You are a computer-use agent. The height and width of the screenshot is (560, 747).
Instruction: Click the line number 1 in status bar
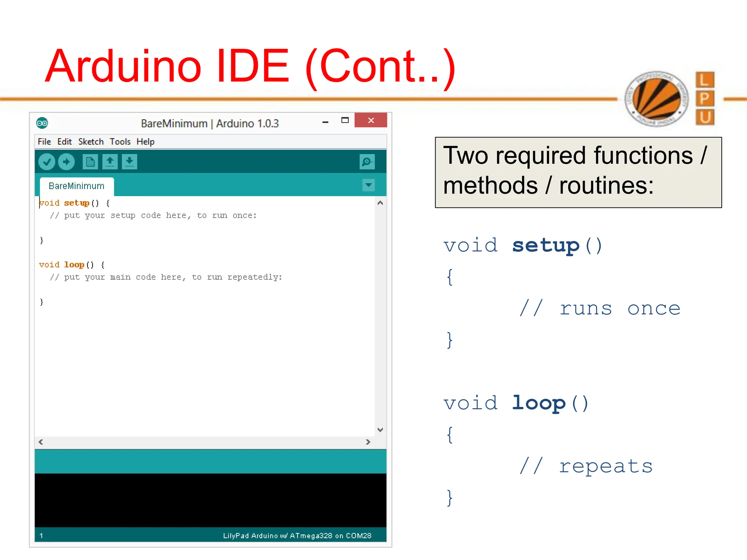(41, 536)
